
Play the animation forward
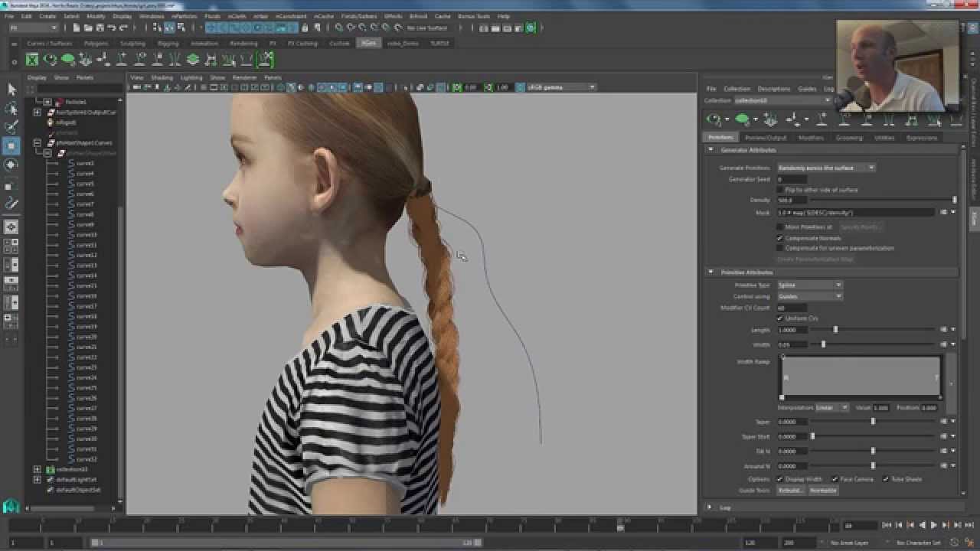click(933, 526)
